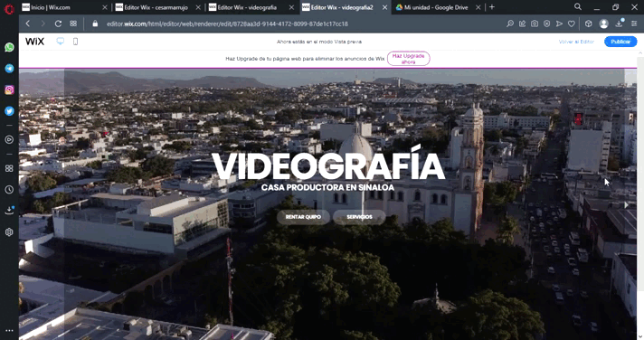
Task: Click the SERVICIOS button
Action: pyautogui.click(x=359, y=217)
